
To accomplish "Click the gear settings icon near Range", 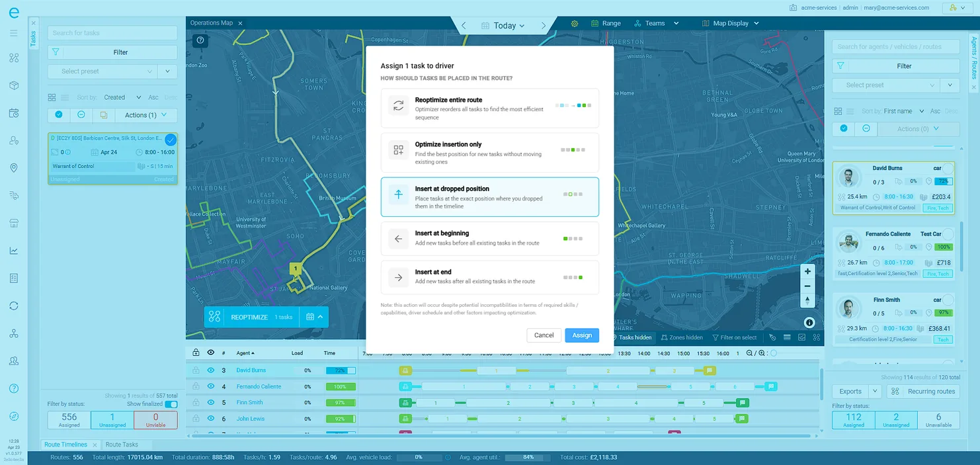I will [x=575, y=23].
